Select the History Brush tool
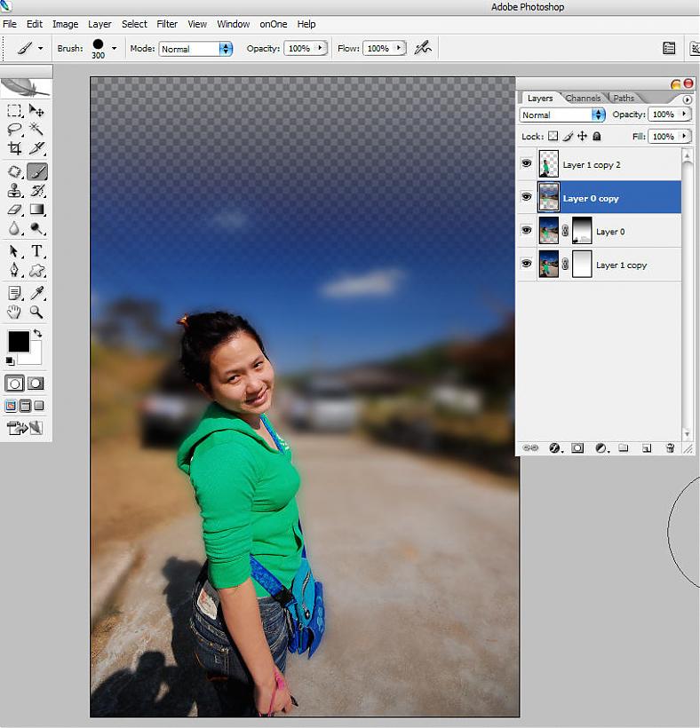Screen dimensions: 700x728 tap(36, 190)
